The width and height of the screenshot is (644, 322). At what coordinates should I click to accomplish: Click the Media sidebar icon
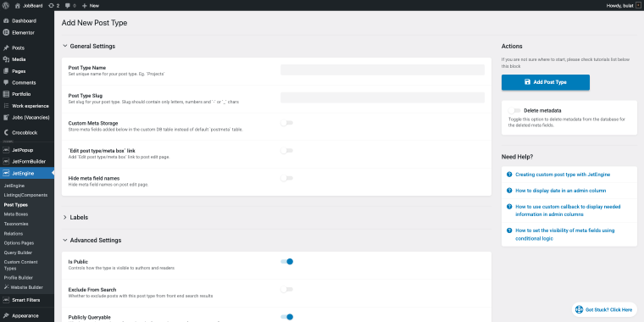6,59
